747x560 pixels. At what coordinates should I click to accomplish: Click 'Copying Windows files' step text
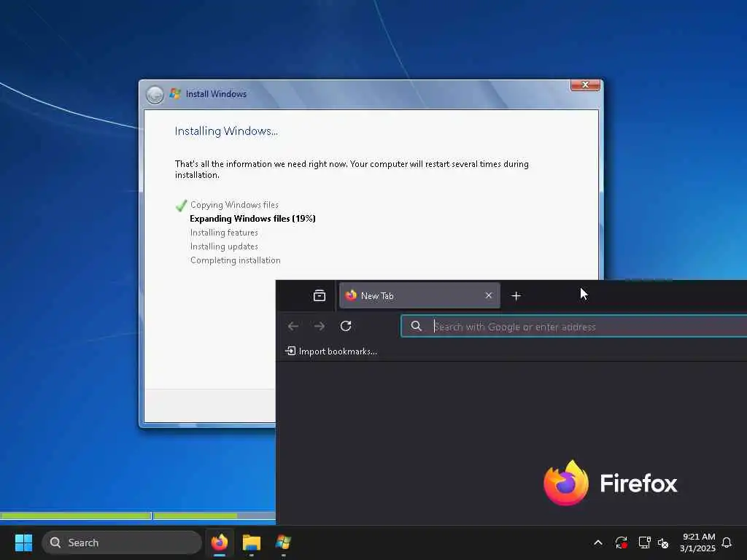234,205
